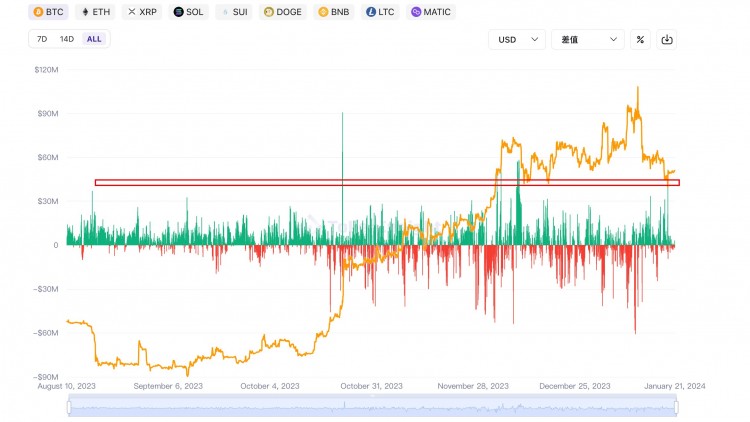The height and width of the screenshot is (422, 750).
Task: Click the orange price line peak in January
Action: [638, 88]
